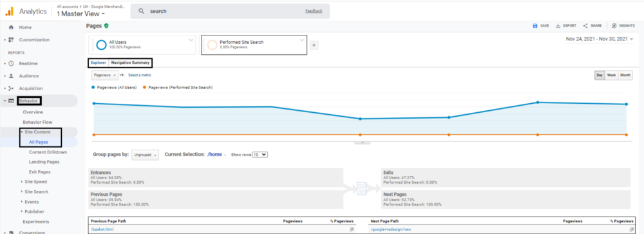Set chart granularity to Week
Viewport: 644px width, 234px height.
(612, 75)
